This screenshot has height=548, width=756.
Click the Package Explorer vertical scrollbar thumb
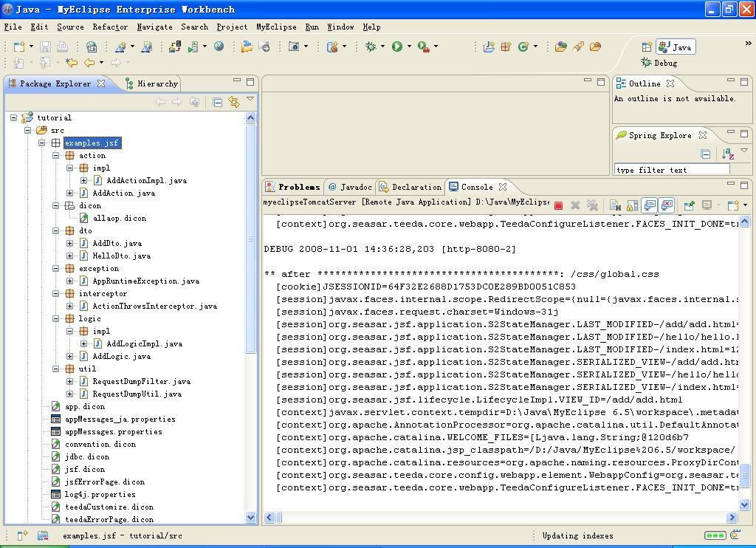[x=251, y=239]
